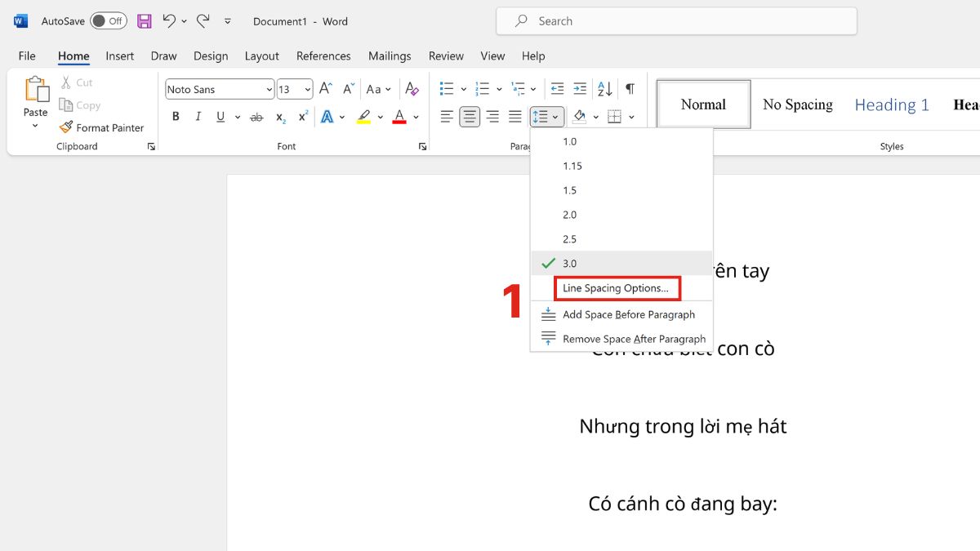Open the File tab
Screen dimensions: 980x551
pos(27,56)
